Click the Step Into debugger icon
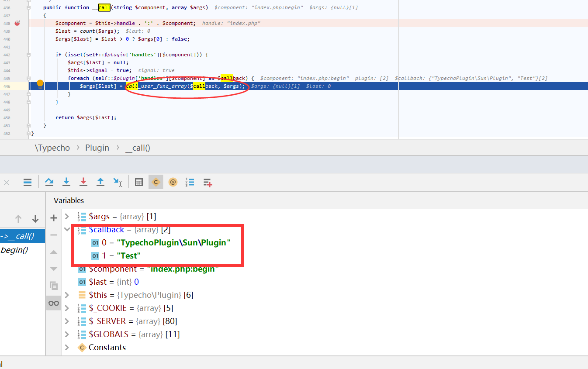The width and height of the screenshot is (588, 369). [66, 182]
